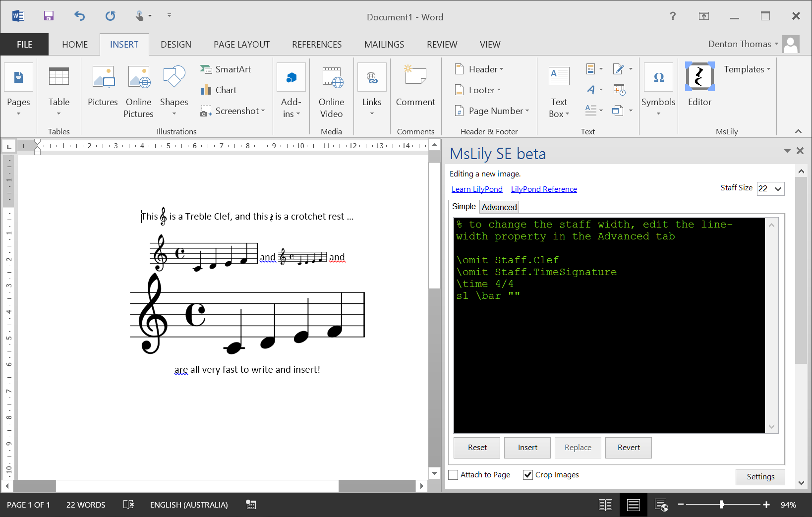Screen dimensions: 812x517
Task: Open Pages gallery
Action: click(x=18, y=91)
